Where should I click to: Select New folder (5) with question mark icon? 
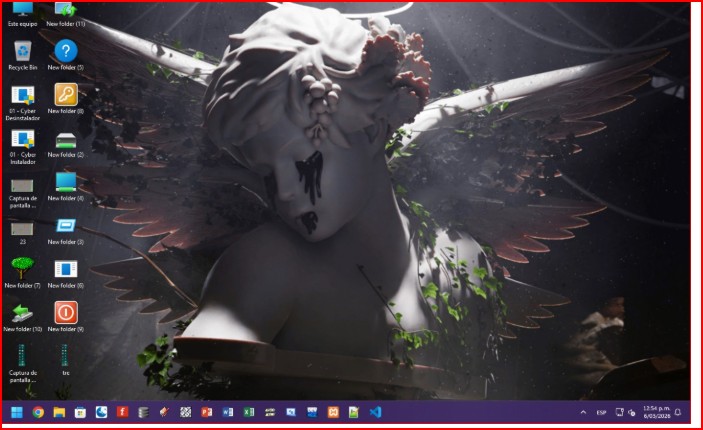point(66,51)
